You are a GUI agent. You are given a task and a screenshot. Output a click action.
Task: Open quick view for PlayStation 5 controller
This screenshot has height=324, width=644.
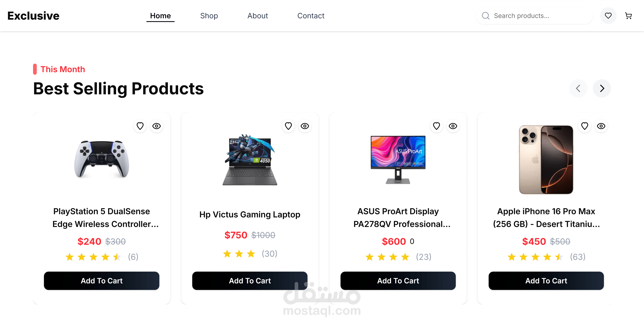[157, 126]
